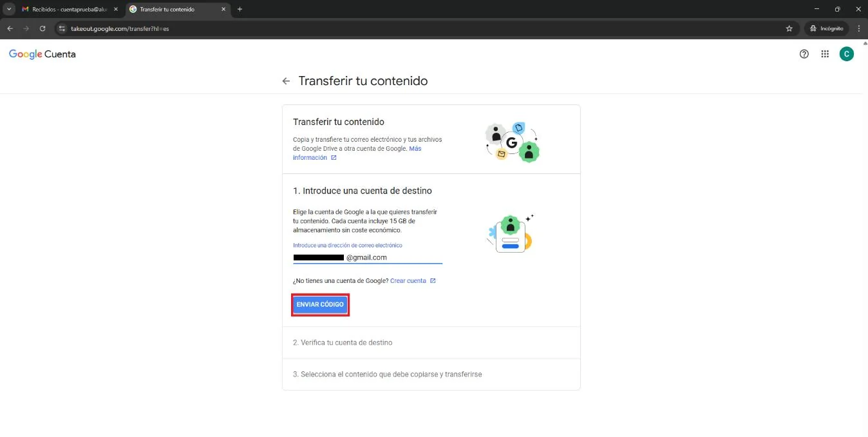Expand step 3 Selecciona el contenido
Screen dimensions: 868x437
click(431, 374)
